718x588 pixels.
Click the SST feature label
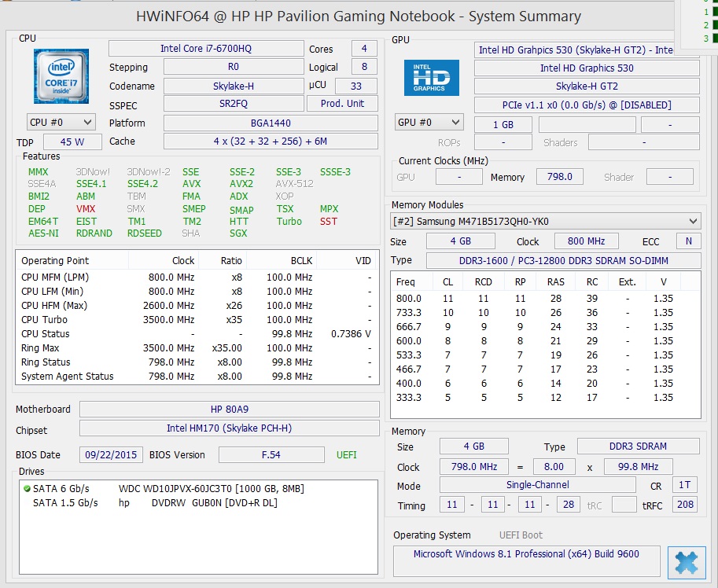[328, 222]
